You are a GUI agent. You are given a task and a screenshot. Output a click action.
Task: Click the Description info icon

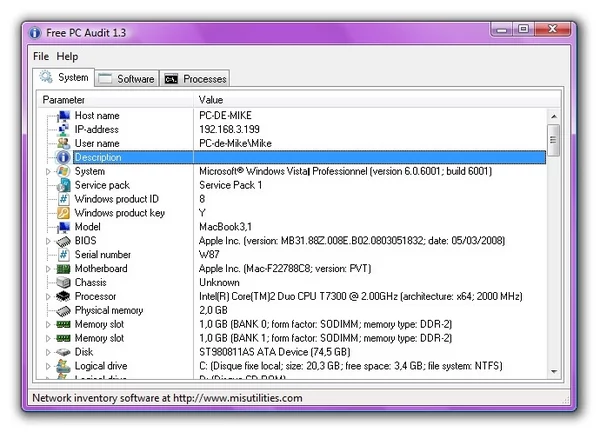(64, 157)
